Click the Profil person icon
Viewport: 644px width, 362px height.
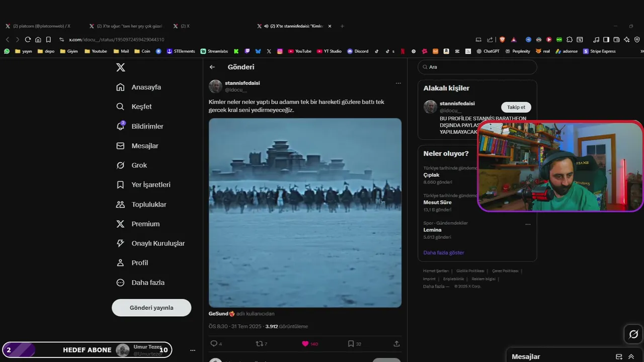pyautogui.click(x=120, y=262)
